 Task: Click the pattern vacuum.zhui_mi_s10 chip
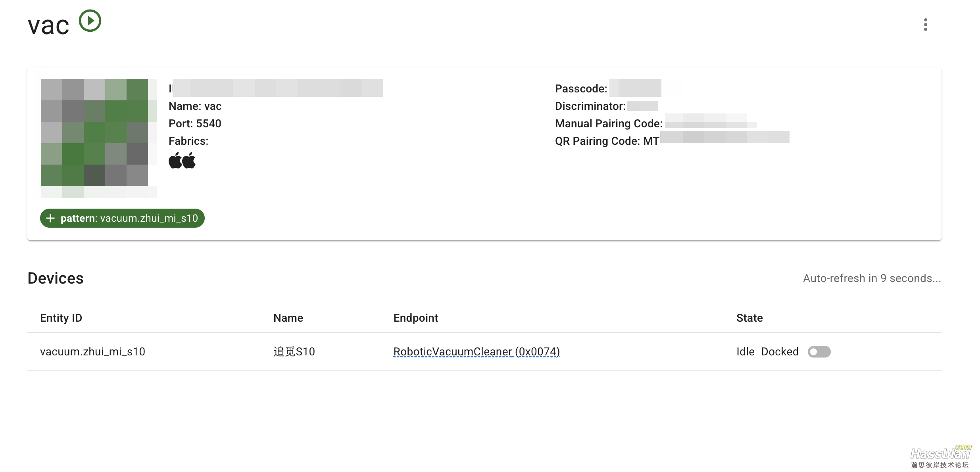point(122,218)
